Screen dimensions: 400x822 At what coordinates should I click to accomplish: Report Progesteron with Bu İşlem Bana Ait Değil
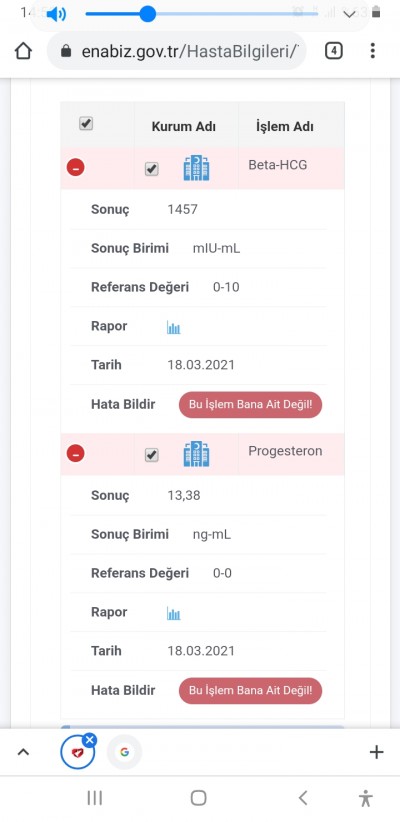(251, 690)
